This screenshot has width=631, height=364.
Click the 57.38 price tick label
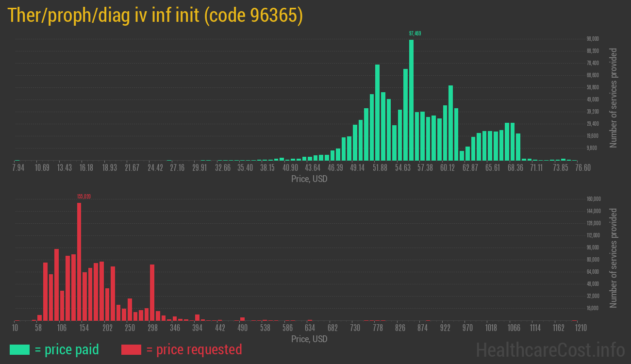pos(425,168)
